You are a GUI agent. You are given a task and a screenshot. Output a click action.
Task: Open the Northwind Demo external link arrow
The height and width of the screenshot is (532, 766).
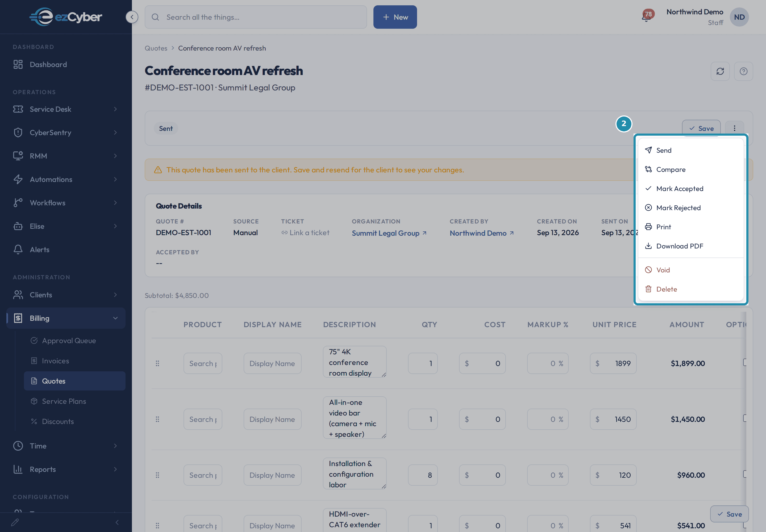click(512, 233)
